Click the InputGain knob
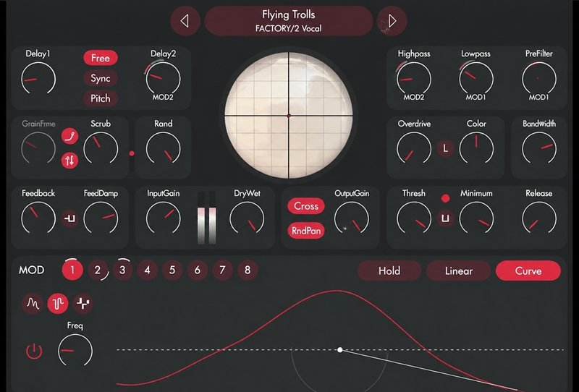Image resolution: width=579 pixels, height=392 pixels. coord(164,218)
